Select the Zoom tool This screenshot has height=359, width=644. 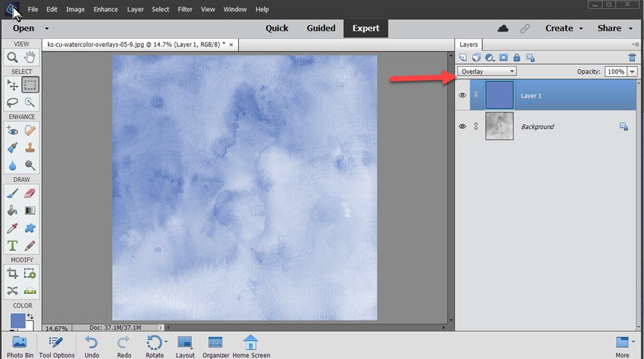tap(12, 57)
